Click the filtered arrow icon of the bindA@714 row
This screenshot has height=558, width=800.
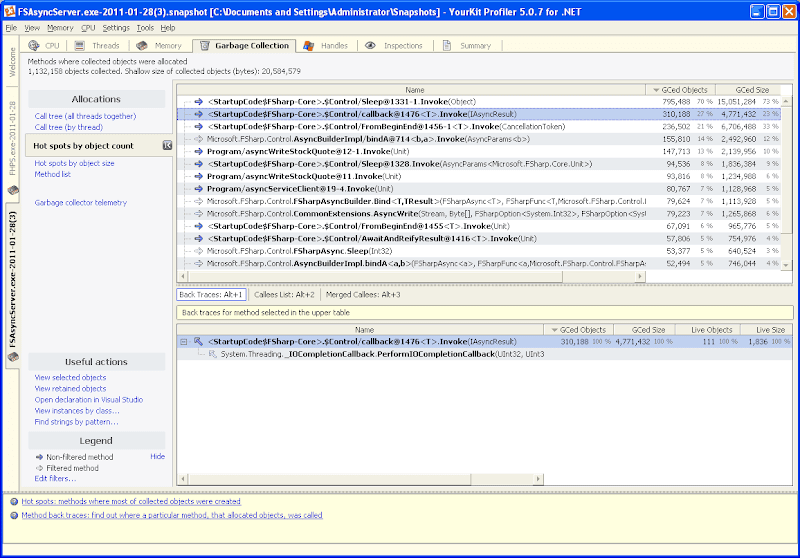198,139
